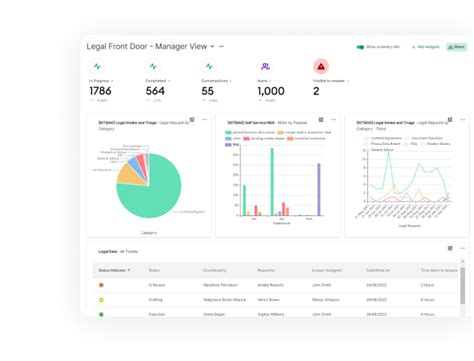The image size is (474, 361).
Task: Click the Requestor column header
Action: coord(266,270)
